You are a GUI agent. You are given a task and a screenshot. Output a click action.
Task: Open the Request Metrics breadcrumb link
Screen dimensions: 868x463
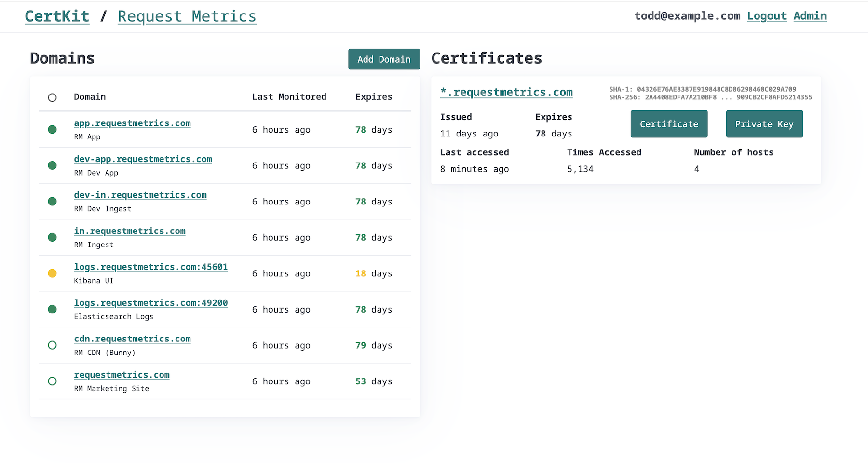point(187,16)
